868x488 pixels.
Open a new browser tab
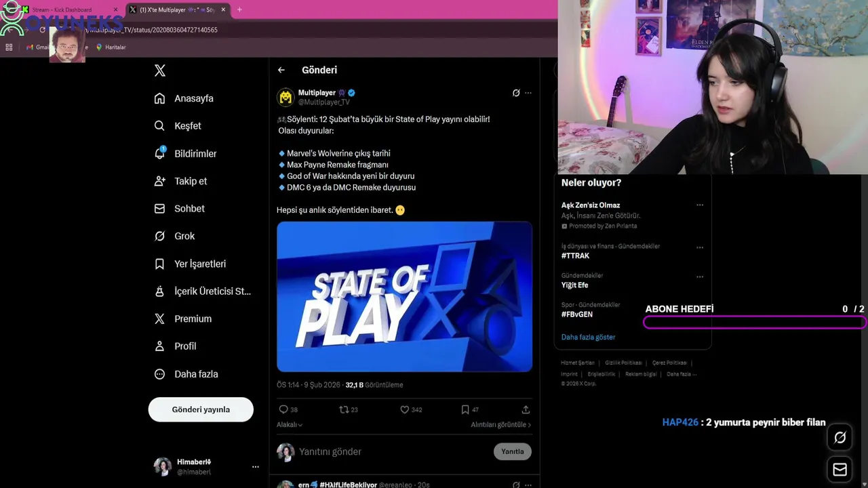[239, 9]
